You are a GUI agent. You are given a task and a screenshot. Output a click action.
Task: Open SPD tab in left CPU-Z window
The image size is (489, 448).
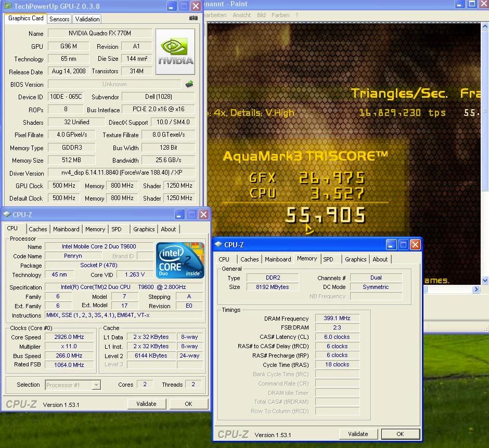(x=117, y=229)
